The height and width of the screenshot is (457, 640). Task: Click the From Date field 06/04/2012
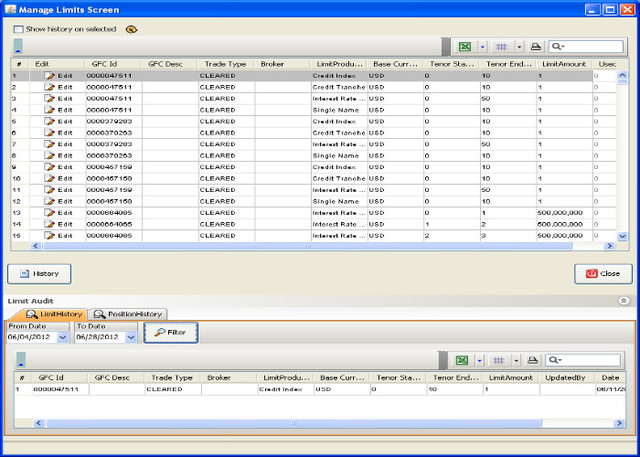(x=32, y=337)
